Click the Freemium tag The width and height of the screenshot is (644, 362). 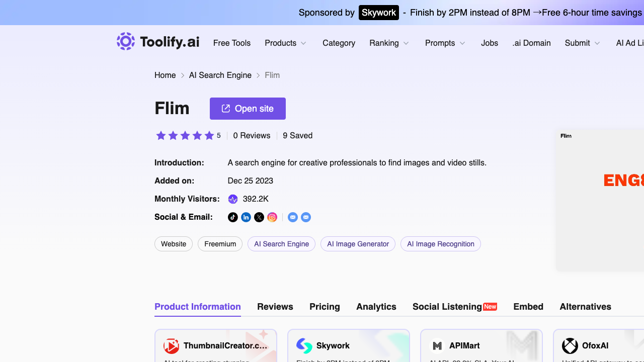click(x=220, y=244)
